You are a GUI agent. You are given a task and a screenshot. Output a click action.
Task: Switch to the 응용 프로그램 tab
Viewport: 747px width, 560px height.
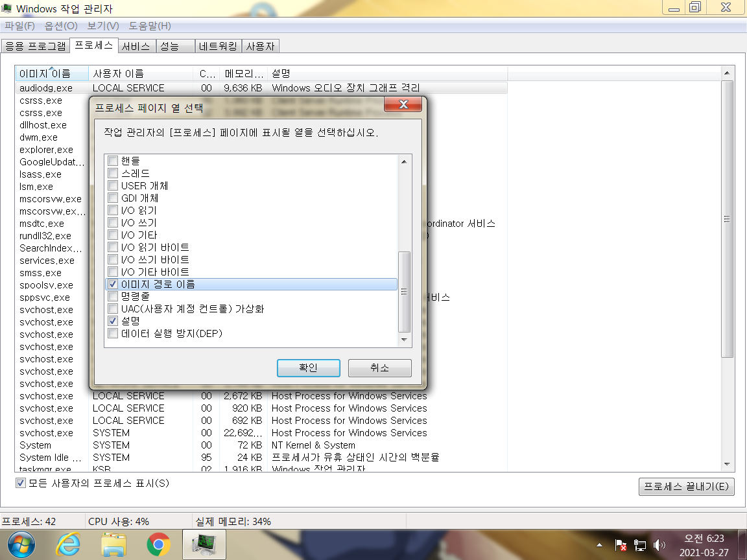point(36,46)
